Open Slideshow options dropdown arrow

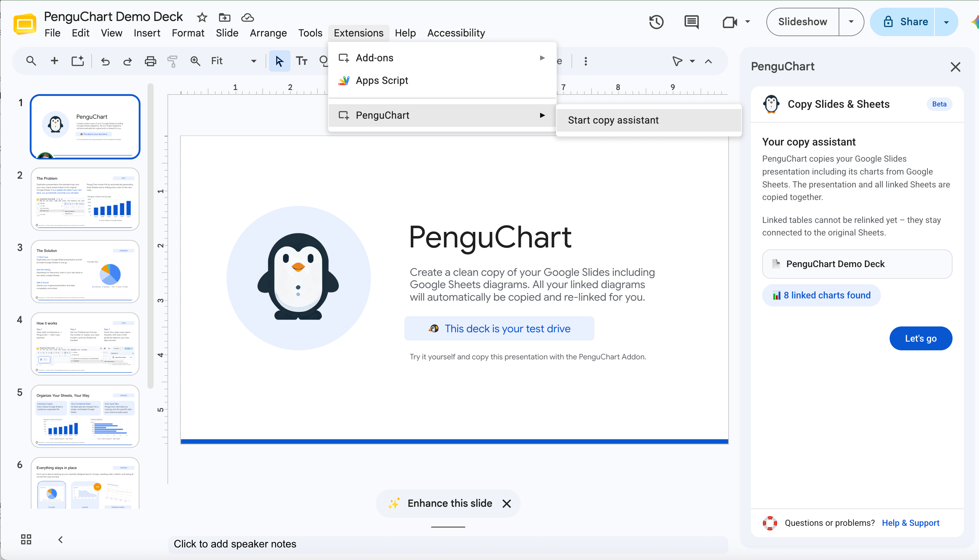pos(851,22)
